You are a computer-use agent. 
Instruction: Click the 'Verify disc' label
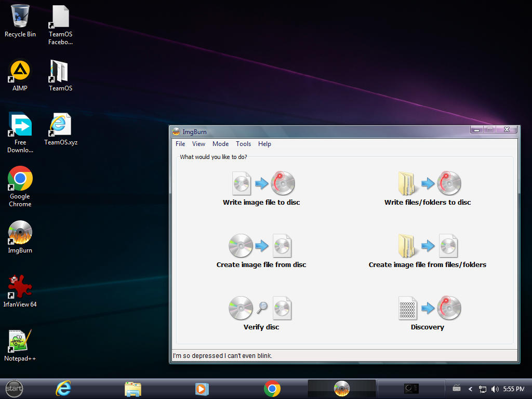tap(261, 327)
